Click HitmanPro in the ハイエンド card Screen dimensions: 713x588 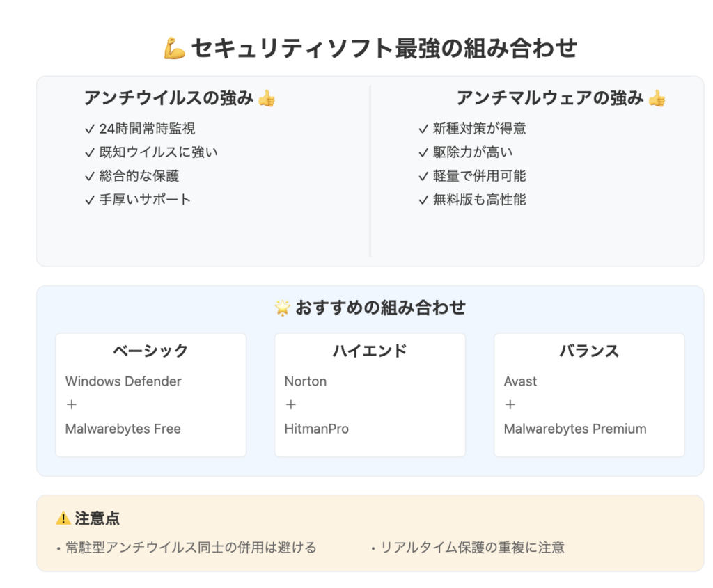click(x=317, y=429)
